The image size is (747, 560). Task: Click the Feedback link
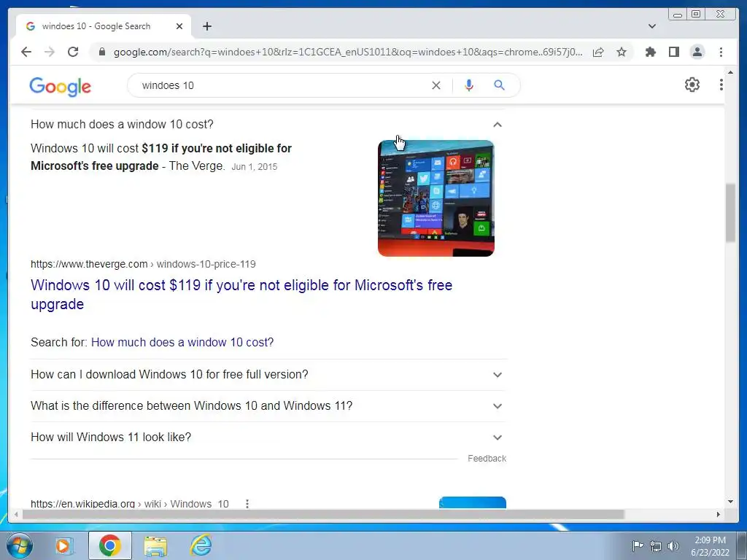(487, 459)
